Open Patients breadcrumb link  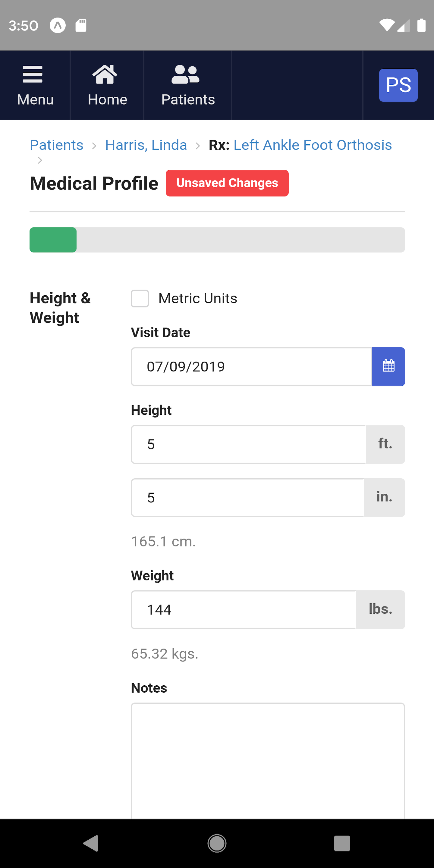(x=57, y=145)
